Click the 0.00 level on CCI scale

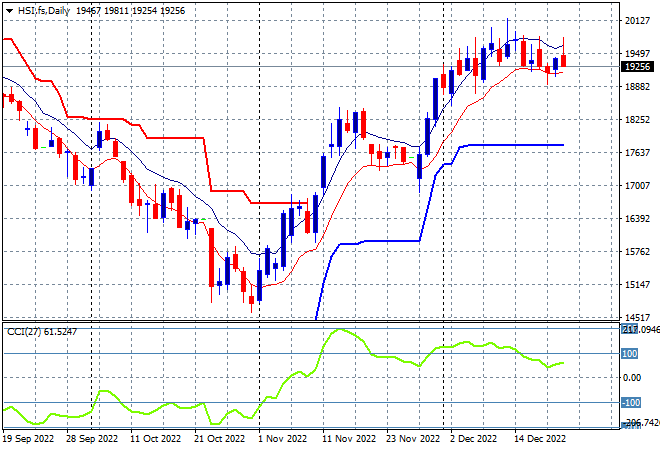[x=632, y=378]
